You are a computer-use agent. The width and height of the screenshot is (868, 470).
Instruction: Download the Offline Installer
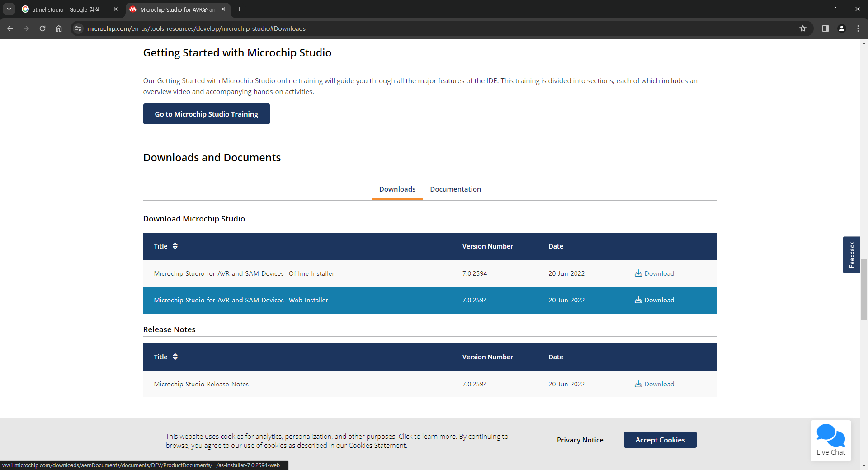tap(654, 273)
